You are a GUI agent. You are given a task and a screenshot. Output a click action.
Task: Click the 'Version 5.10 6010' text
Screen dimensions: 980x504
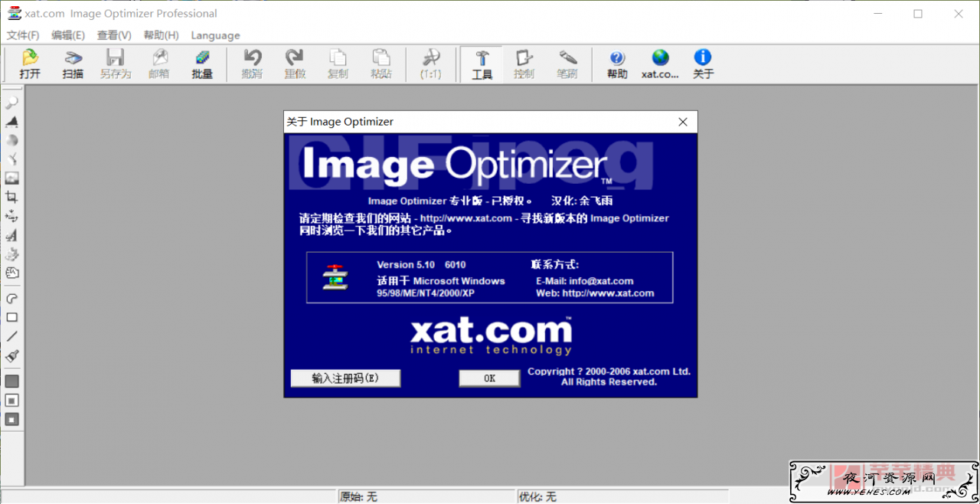click(421, 265)
